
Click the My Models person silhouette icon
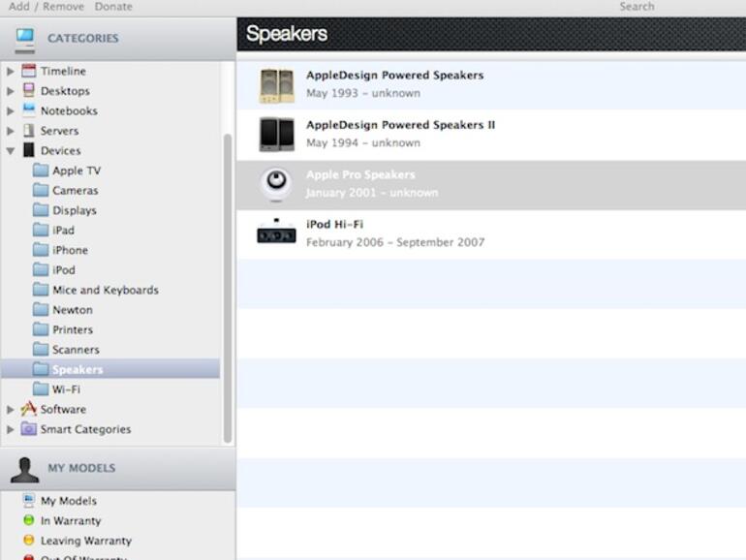point(24,470)
